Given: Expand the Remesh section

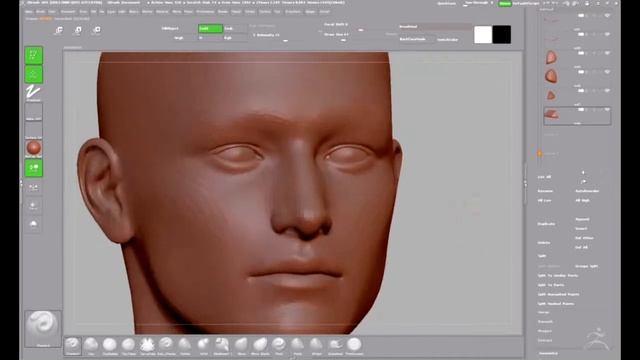Looking at the screenshot, I should 545,322.
